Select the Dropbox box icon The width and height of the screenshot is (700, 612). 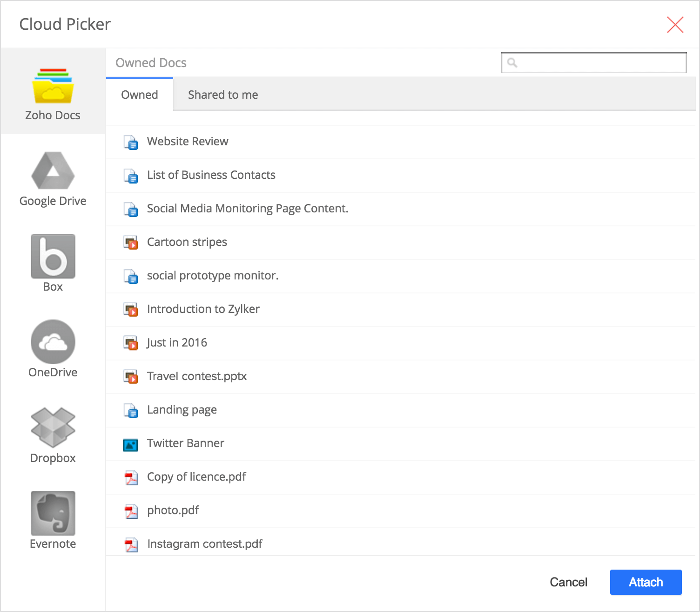[53, 428]
